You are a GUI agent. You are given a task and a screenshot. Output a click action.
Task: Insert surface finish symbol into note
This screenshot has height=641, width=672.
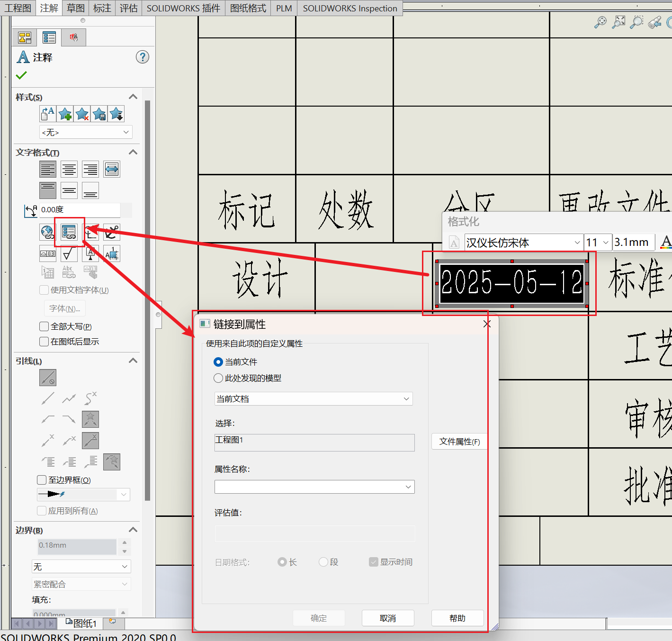pos(69,253)
